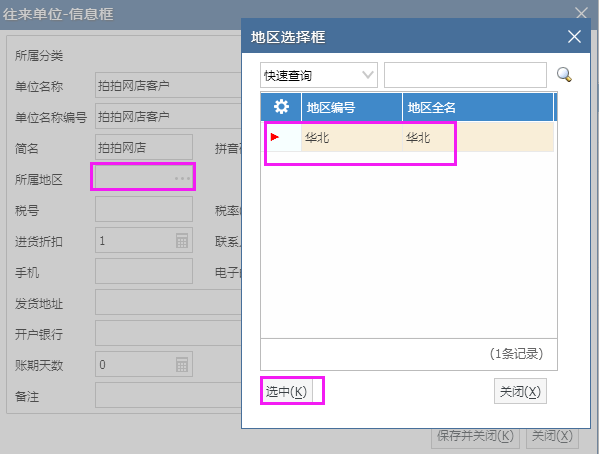Sort by 地区全名 column header

coord(478,107)
